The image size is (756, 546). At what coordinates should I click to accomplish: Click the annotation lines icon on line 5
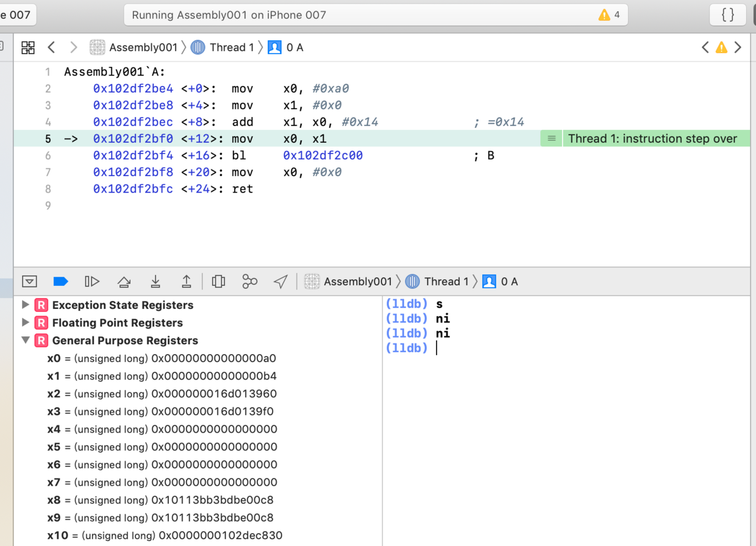551,139
